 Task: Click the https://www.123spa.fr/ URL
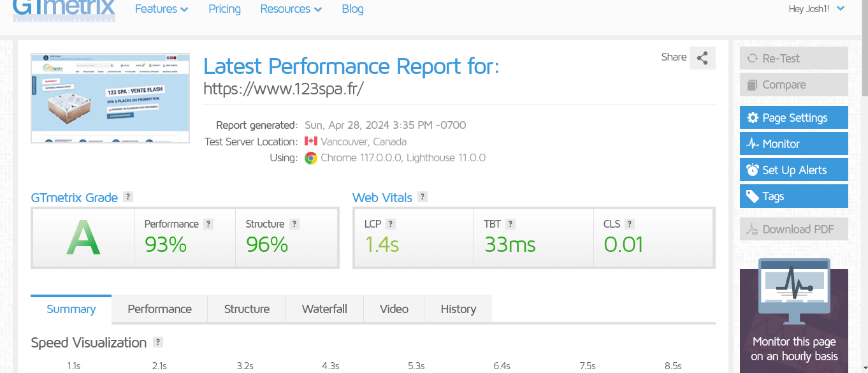(x=284, y=89)
